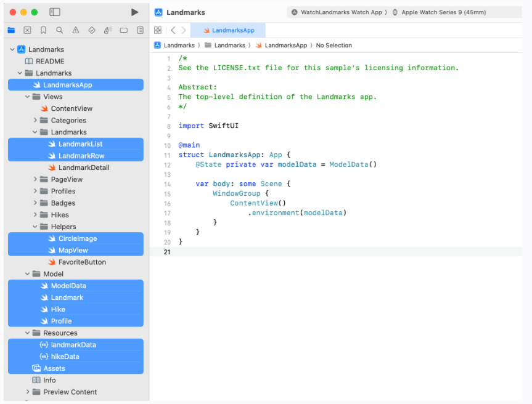532x404 pixels.
Task: Select the landmarkData JSON file
Action: tap(76, 345)
